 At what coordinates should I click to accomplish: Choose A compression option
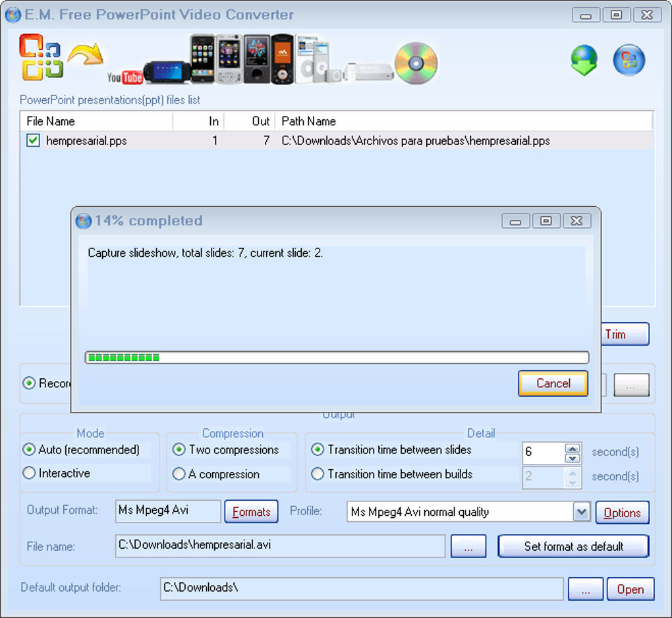(179, 474)
